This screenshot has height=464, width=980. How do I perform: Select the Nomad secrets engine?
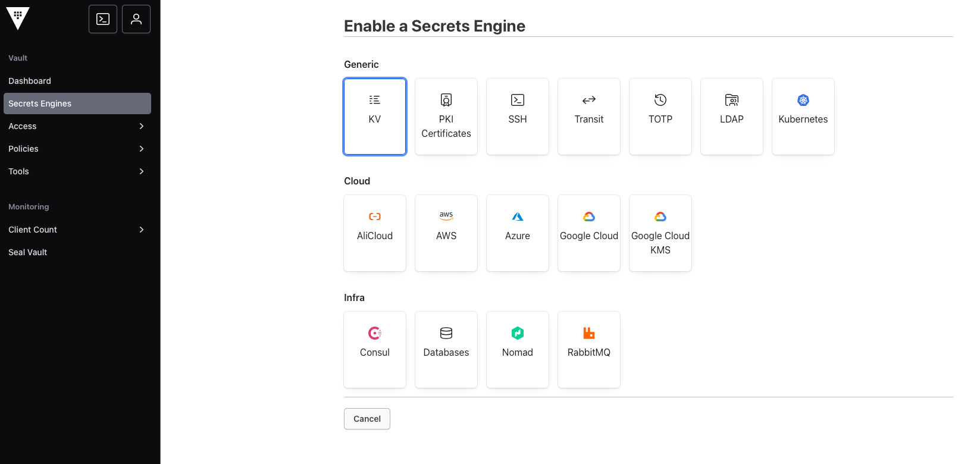click(518, 350)
